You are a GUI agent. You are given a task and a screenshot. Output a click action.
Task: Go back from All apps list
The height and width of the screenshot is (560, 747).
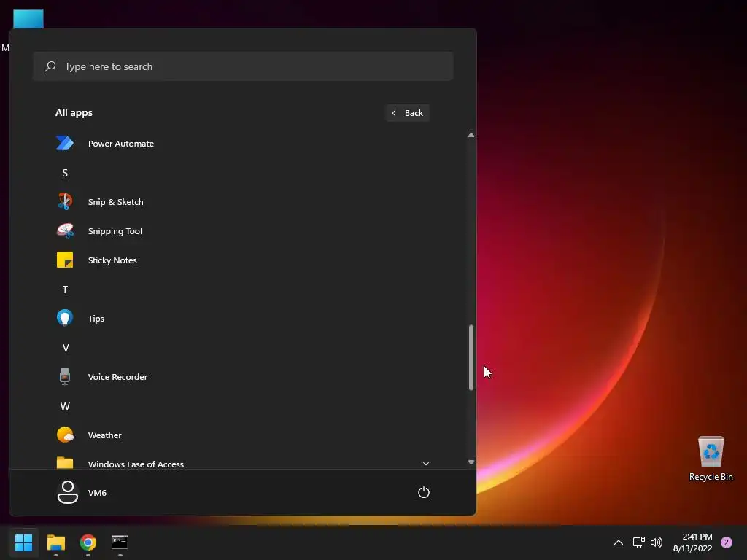[408, 113]
